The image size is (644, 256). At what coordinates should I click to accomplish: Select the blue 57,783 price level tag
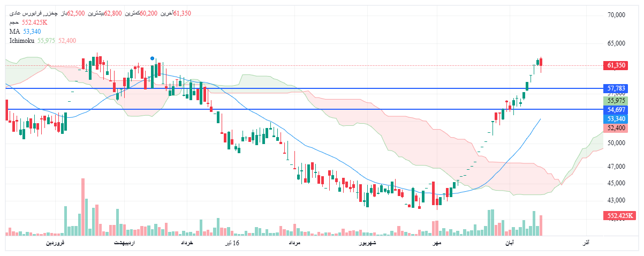tap(616, 88)
